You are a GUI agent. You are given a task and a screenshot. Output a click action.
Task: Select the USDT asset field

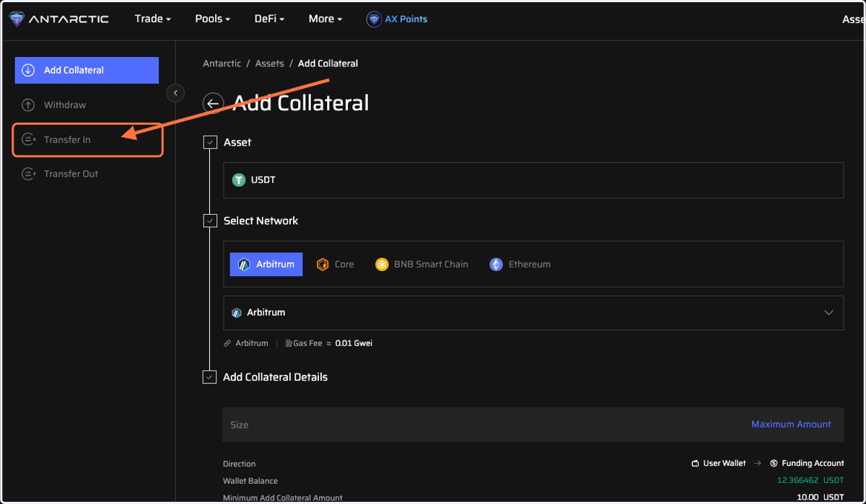533,180
